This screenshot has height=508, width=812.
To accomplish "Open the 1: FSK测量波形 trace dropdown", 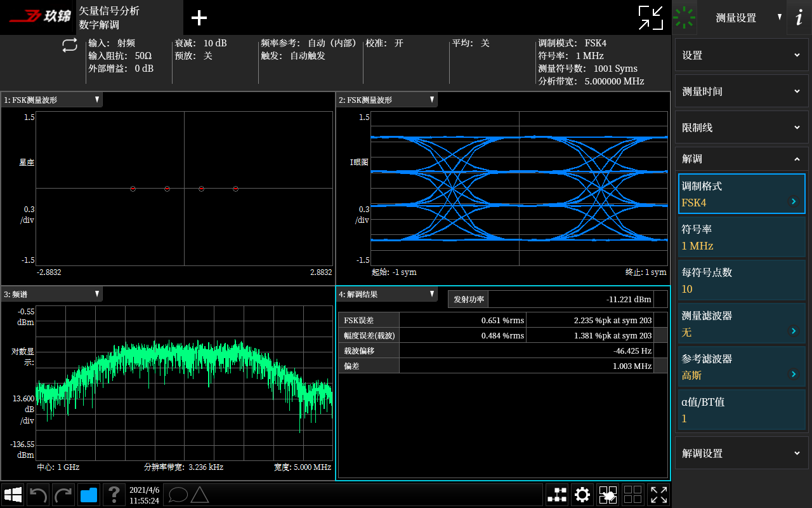I will tap(52, 100).
